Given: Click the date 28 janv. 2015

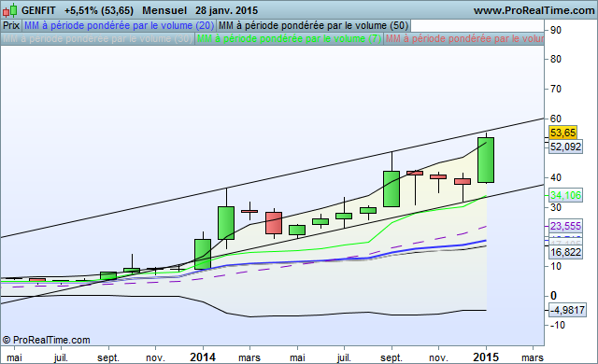Looking at the screenshot, I should pos(226,10).
